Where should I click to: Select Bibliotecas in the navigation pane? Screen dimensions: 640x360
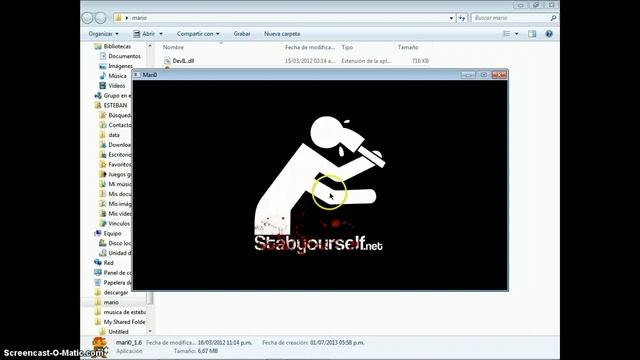point(117,47)
